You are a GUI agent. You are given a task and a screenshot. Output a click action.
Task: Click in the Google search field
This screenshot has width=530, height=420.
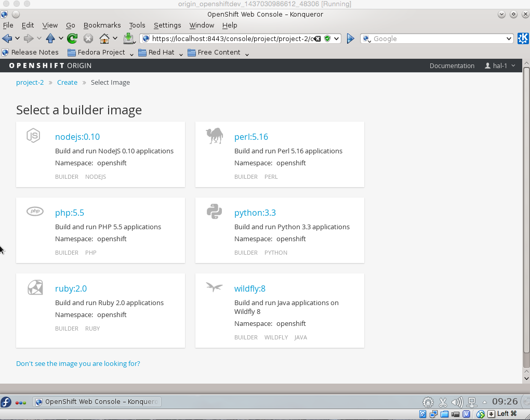coord(436,38)
